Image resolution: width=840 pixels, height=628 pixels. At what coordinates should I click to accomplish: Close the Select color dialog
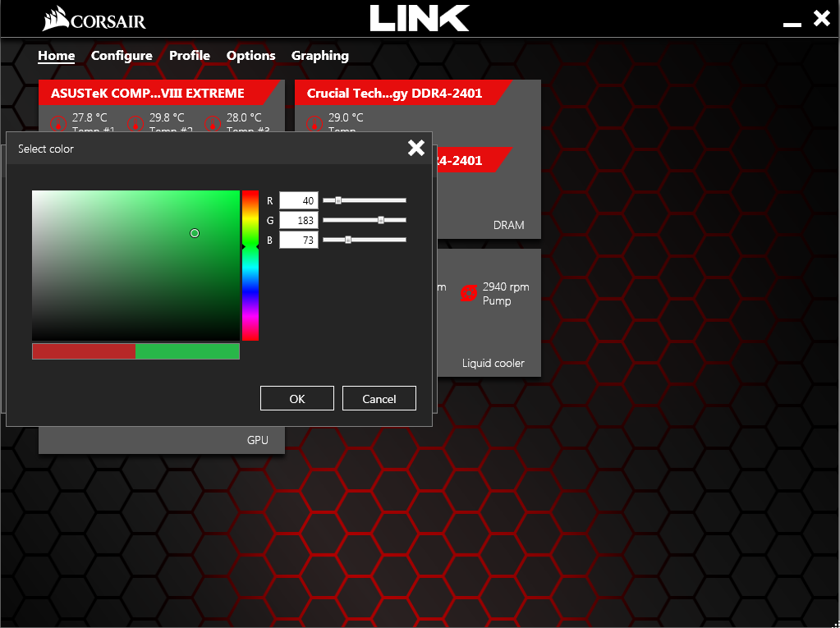point(416,148)
